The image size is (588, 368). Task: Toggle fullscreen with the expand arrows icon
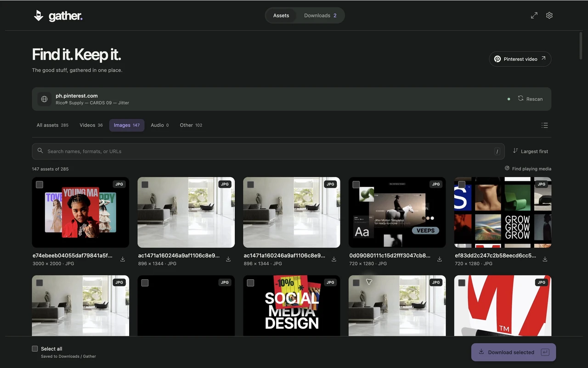(534, 15)
